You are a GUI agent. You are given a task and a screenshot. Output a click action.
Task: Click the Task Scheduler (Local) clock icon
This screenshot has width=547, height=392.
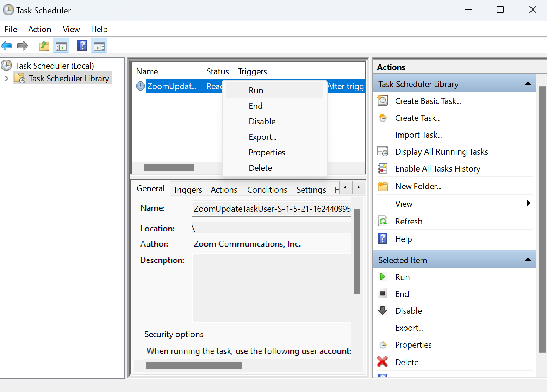click(x=6, y=65)
